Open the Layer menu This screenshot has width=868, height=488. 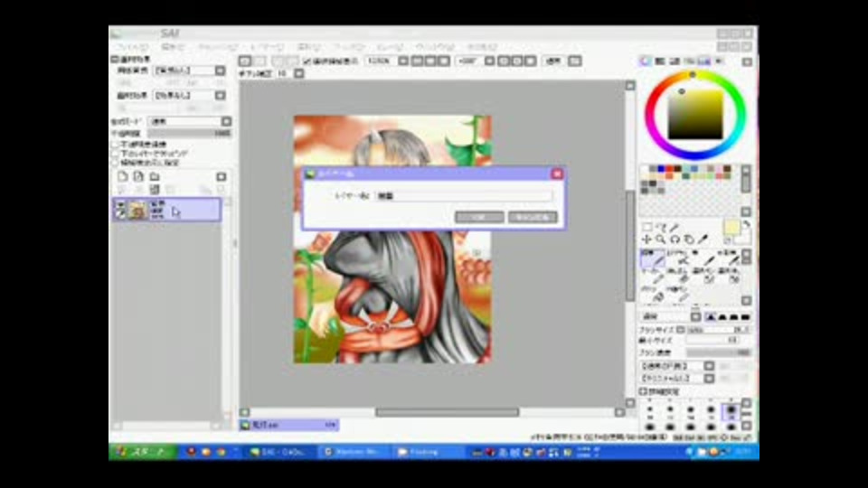pos(267,47)
